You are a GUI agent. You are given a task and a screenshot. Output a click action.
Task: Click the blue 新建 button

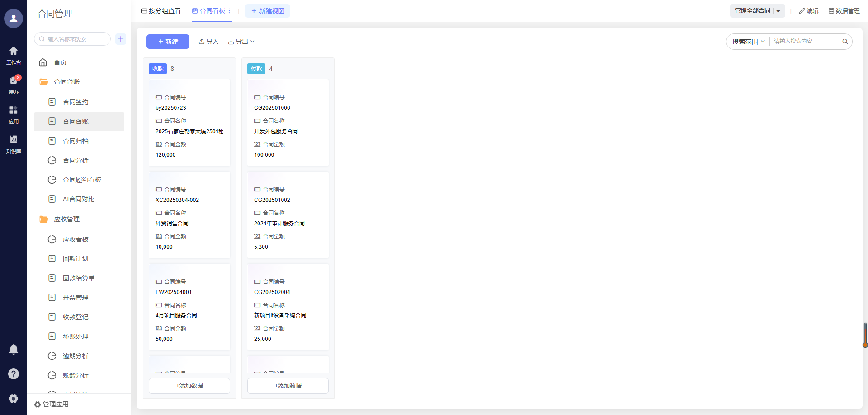pos(168,42)
